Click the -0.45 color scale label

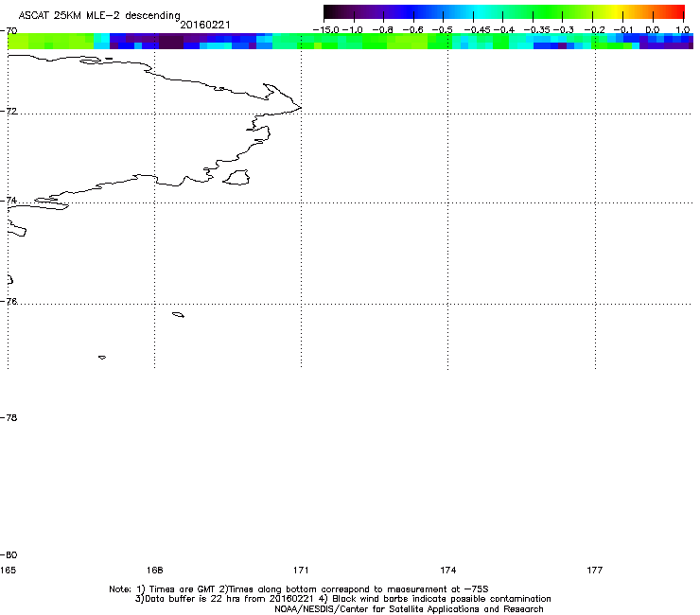tap(477, 30)
